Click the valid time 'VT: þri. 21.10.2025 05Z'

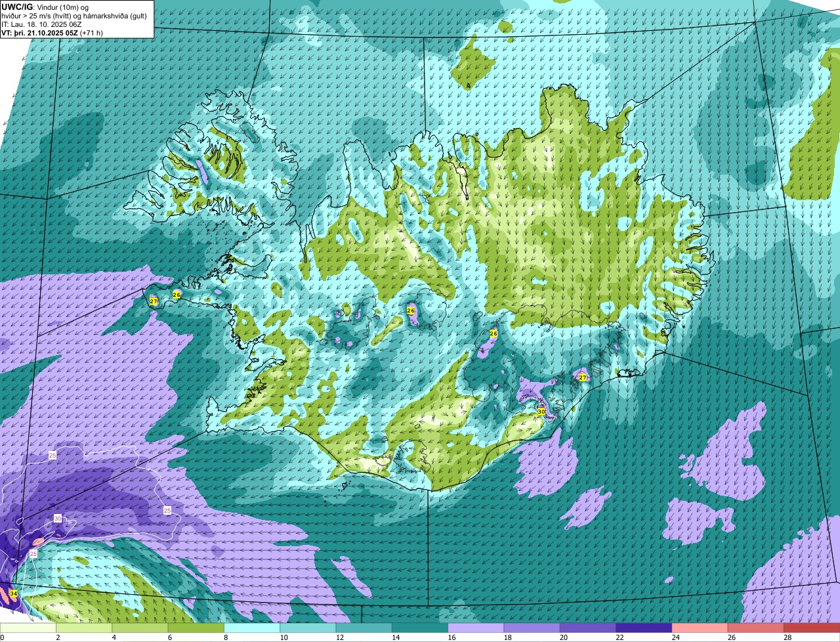(39, 33)
